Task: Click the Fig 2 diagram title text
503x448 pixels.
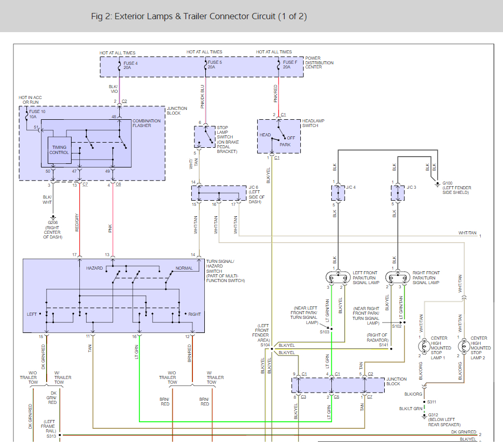Action: point(199,16)
